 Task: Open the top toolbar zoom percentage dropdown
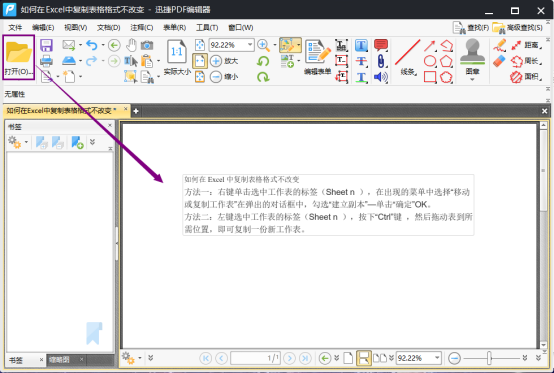coord(250,45)
